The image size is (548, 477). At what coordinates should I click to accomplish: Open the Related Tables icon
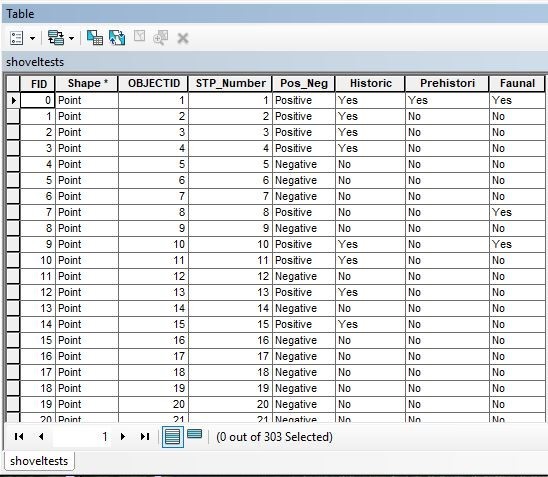(x=56, y=38)
